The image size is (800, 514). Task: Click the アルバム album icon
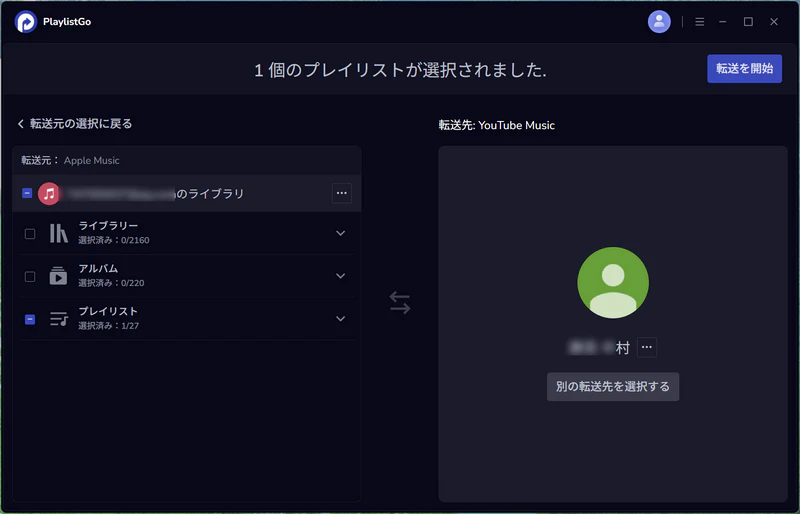point(58,276)
